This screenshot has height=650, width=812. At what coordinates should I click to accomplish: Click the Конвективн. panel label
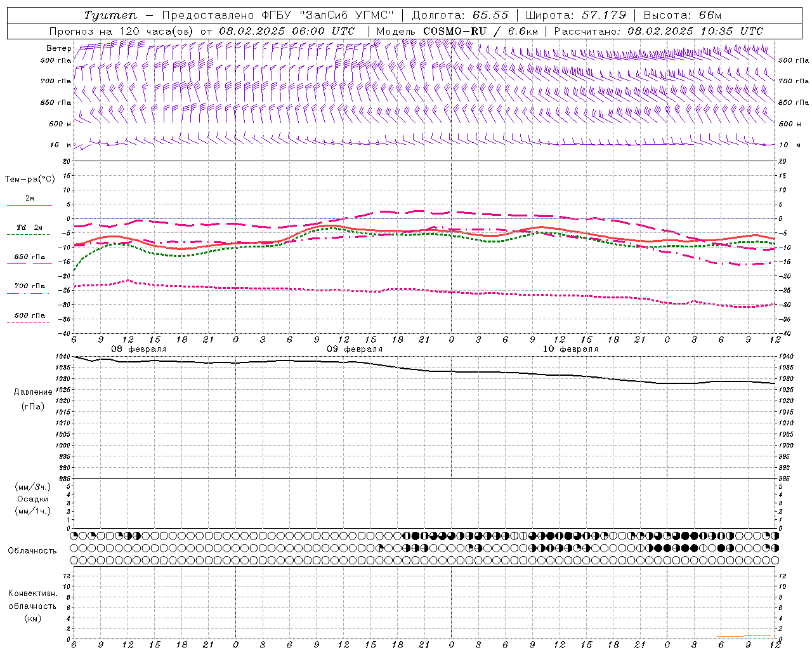point(32,594)
